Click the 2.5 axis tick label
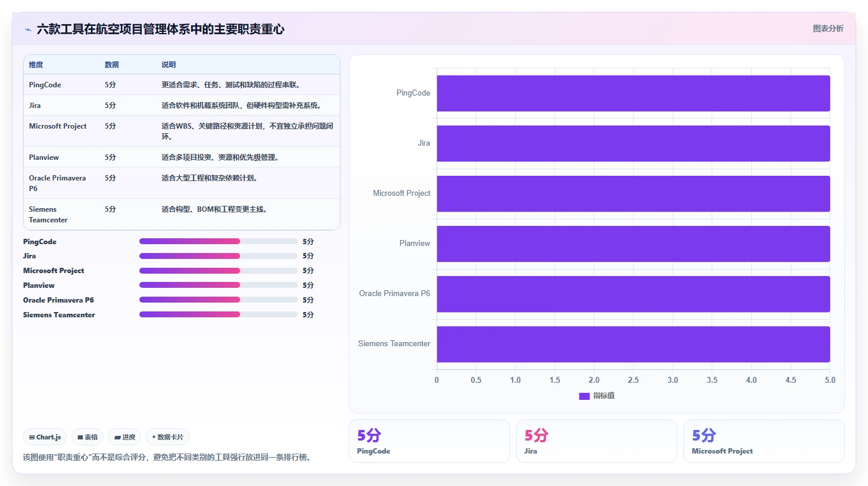868x486 pixels. (633, 380)
